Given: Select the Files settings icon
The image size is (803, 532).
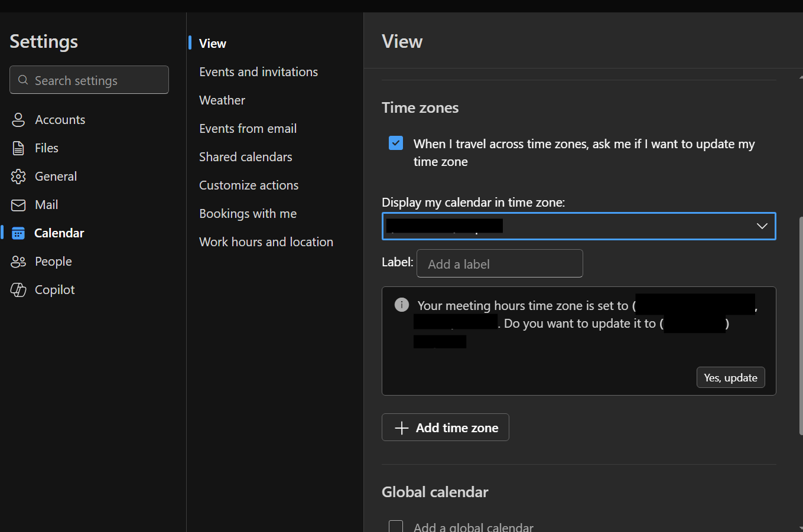Looking at the screenshot, I should click(18, 148).
